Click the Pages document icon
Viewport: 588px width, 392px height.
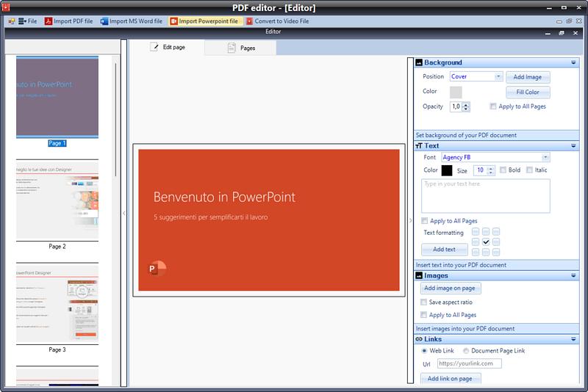point(232,48)
